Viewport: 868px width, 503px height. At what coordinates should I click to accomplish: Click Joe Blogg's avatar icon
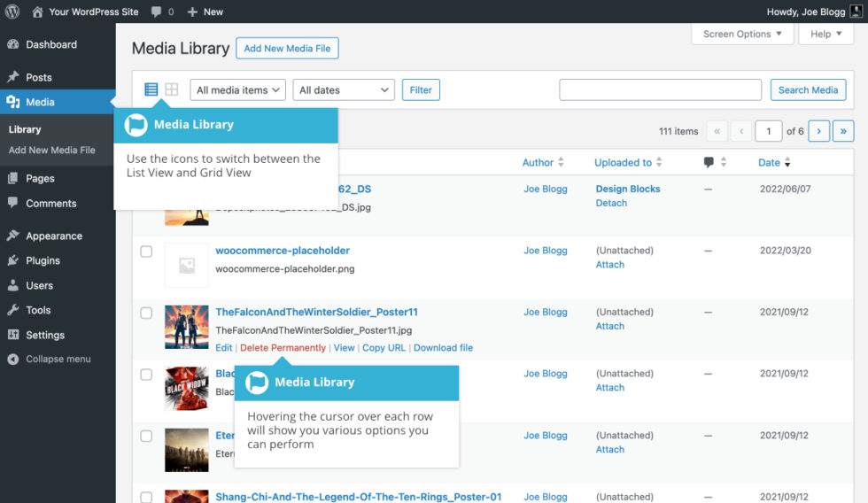pos(856,12)
